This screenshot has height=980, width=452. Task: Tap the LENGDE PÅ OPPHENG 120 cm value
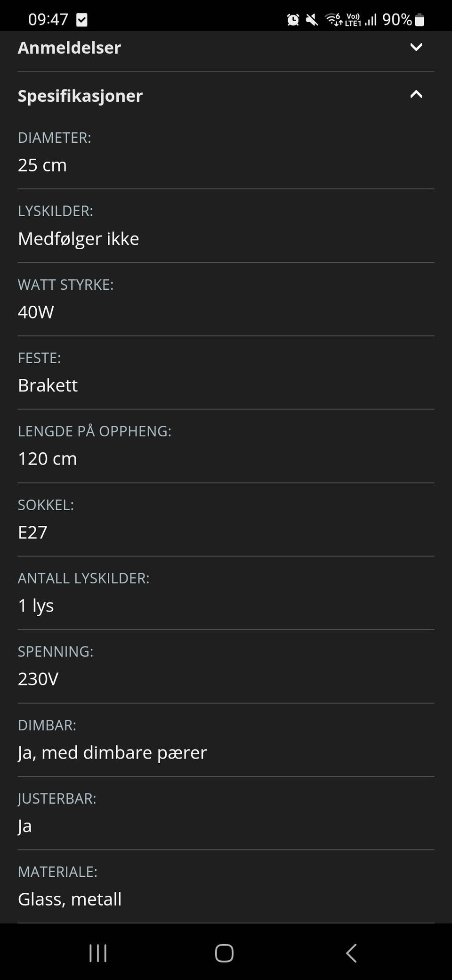[47, 459]
